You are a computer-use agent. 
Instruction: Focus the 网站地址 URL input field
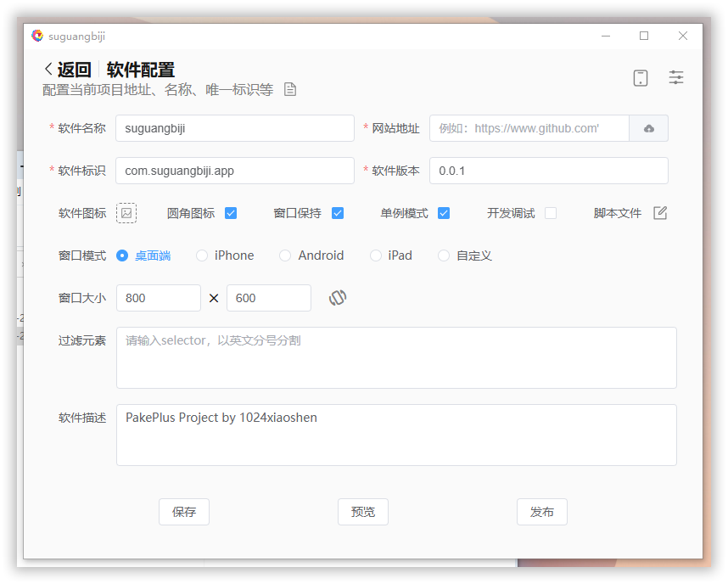(x=529, y=128)
